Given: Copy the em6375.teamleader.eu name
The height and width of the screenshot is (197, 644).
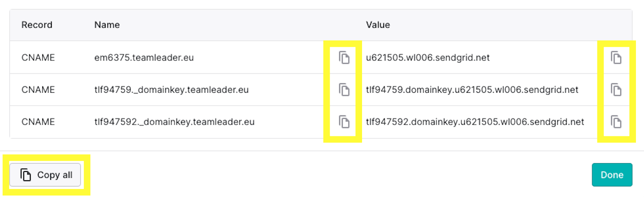Looking at the screenshot, I should point(344,57).
